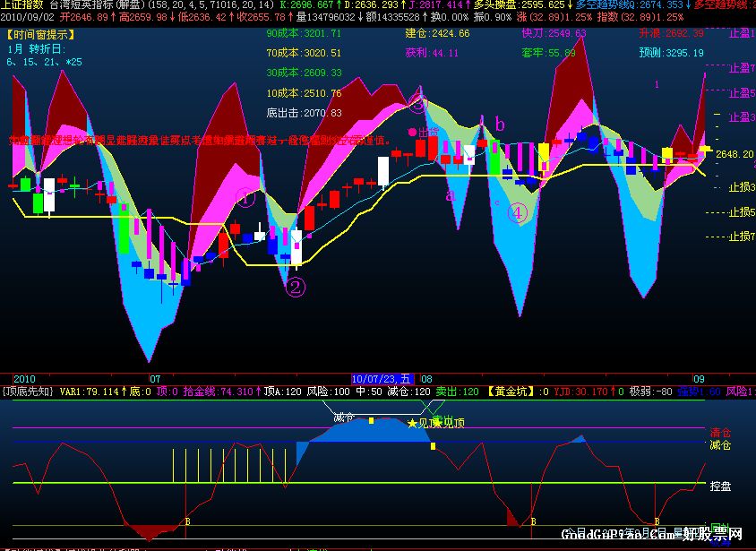Click the 清仓 level label
The image size is (756, 551).
720,431
